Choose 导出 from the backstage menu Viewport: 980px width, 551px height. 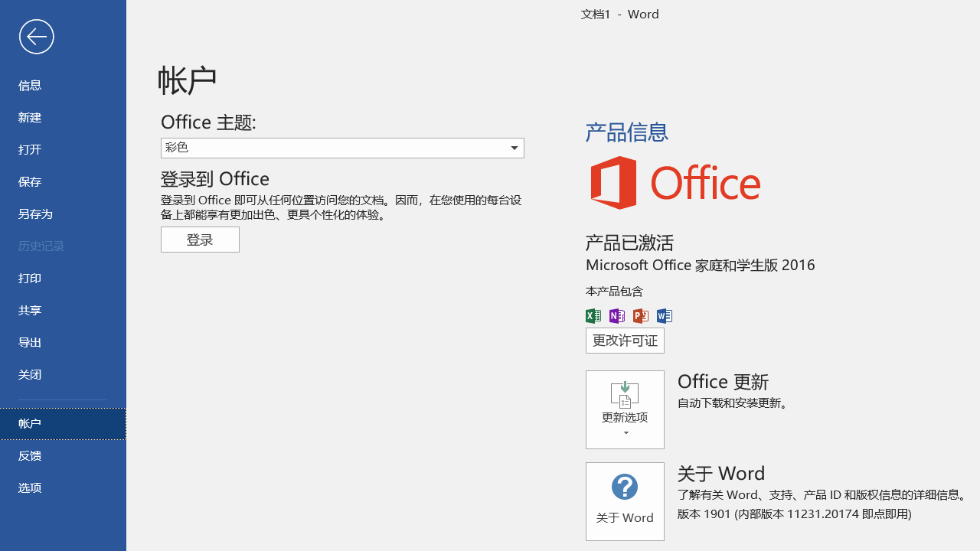click(x=63, y=343)
